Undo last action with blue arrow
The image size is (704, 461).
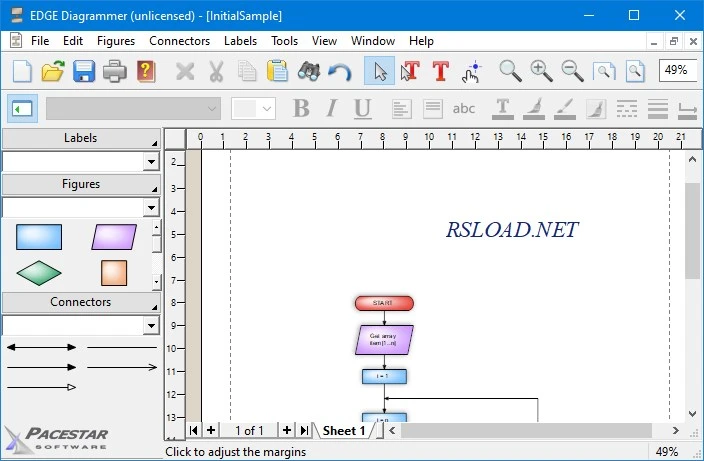[339, 72]
